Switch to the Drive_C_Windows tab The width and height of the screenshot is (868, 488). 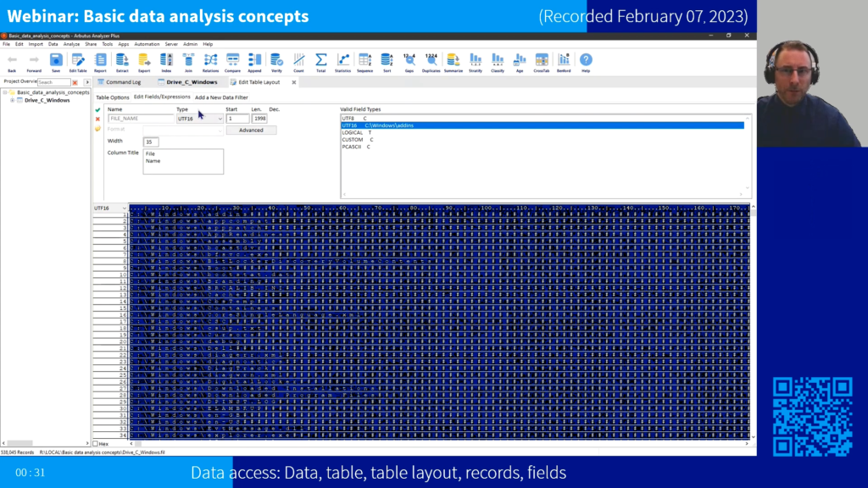point(188,82)
